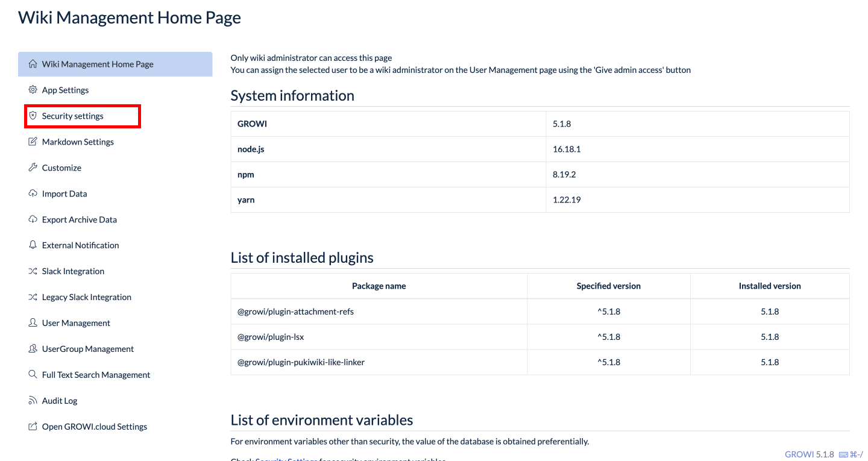Select the node.js row label
Image resolution: width=868 pixels, height=461 pixels.
coord(251,149)
